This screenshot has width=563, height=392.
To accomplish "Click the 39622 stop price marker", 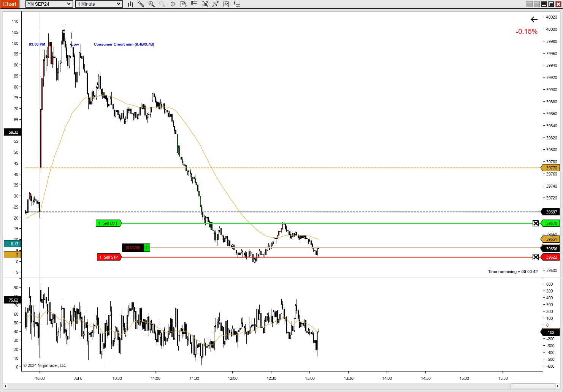I will (551, 257).
